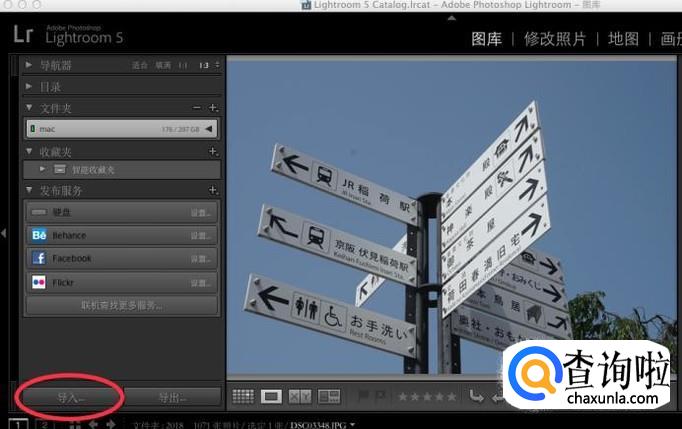Switch to the 修改照片 module
682x429 pixels.
coord(555,39)
